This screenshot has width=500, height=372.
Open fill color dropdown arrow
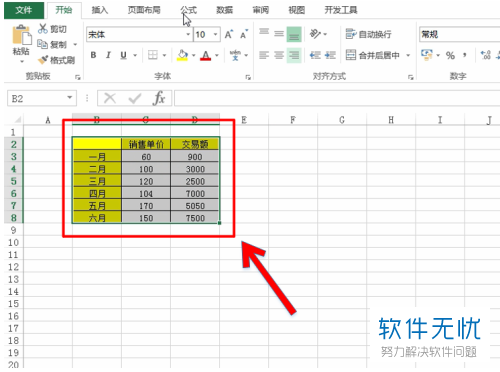coord(193,55)
